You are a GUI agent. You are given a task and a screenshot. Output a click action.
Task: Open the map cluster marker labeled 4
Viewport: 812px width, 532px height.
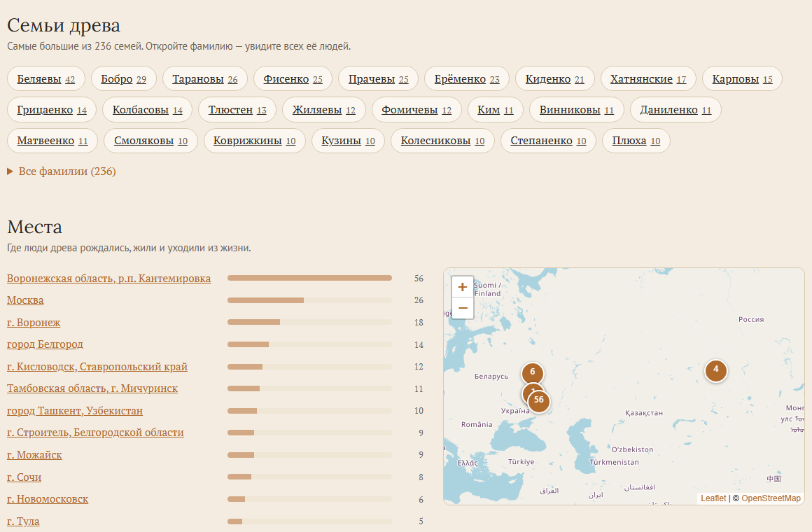pos(715,370)
